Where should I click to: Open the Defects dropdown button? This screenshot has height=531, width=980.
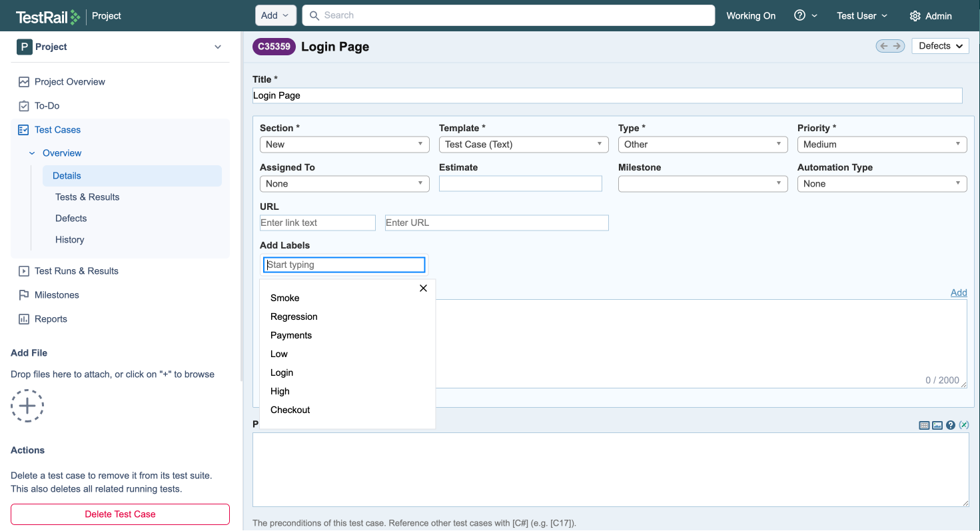click(x=940, y=46)
